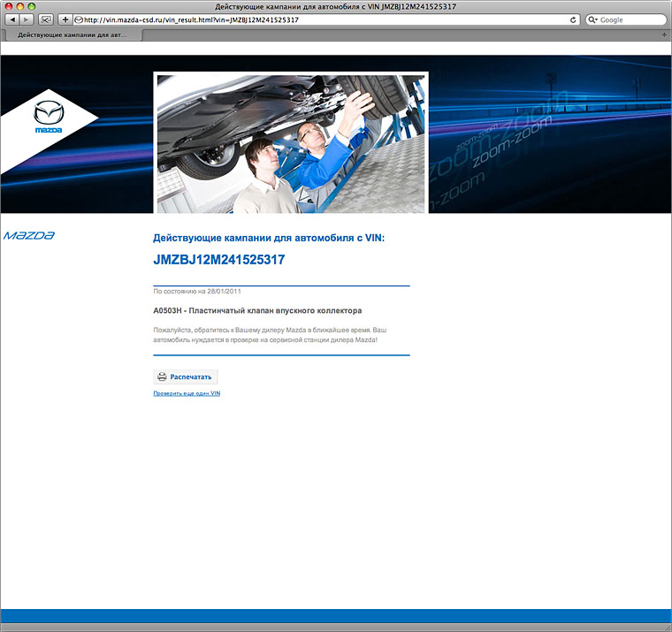This screenshot has height=632, width=672.
Task: Click the browser Back arrow button
Action: 13,19
